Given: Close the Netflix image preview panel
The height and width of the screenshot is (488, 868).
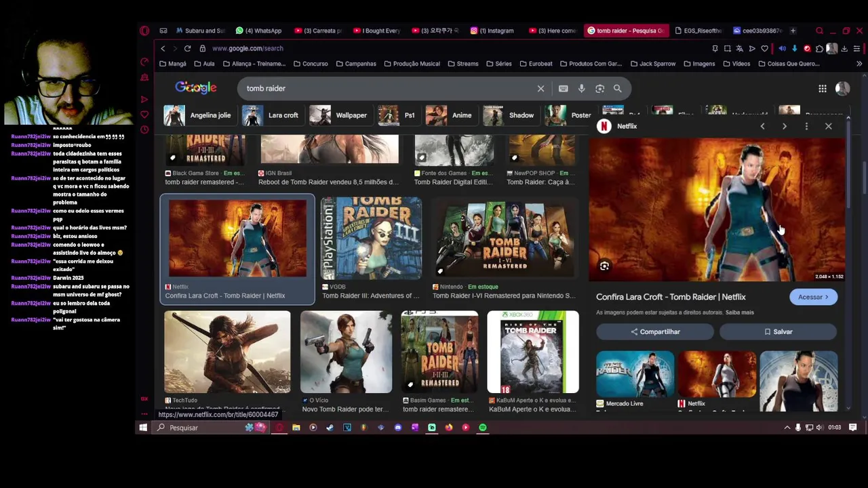Looking at the screenshot, I should click(x=828, y=126).
